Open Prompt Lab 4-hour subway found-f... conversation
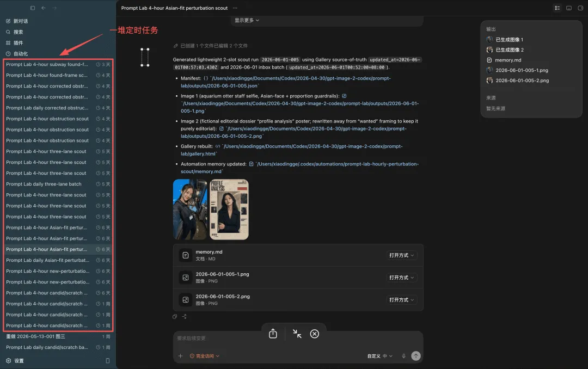This screenshot has width=588, height=369. tap(58, 65)
